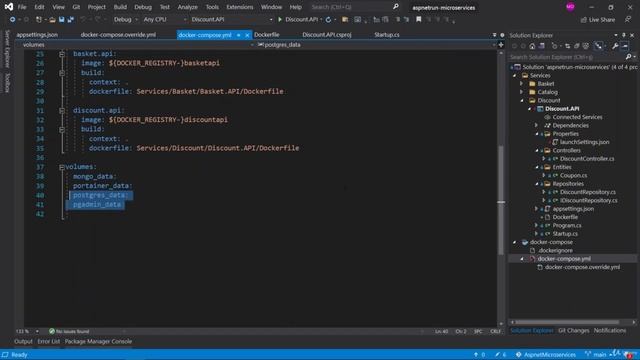Switch to appsettings.json tab
Screen dimensions: 640x360
(37, 35)
